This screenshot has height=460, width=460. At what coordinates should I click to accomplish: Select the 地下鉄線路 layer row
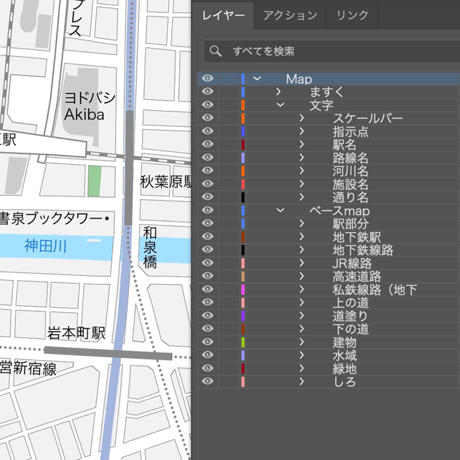(x=329, y=250)
